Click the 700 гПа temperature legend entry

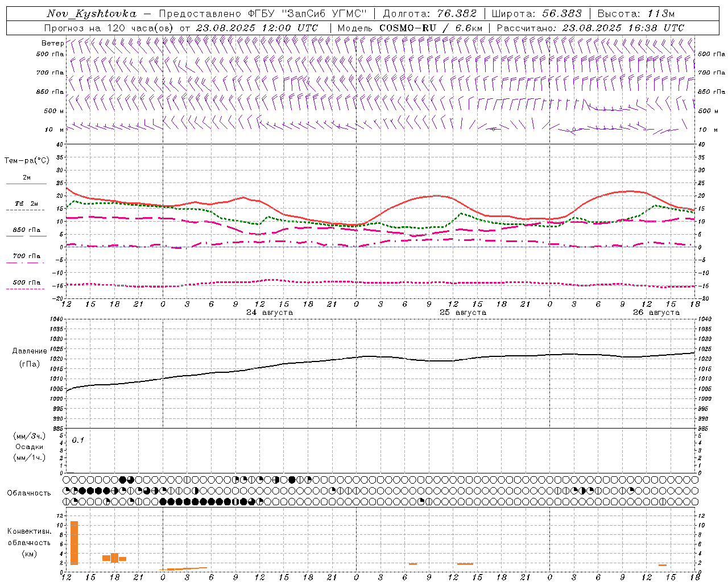click(x=26, y=256)
